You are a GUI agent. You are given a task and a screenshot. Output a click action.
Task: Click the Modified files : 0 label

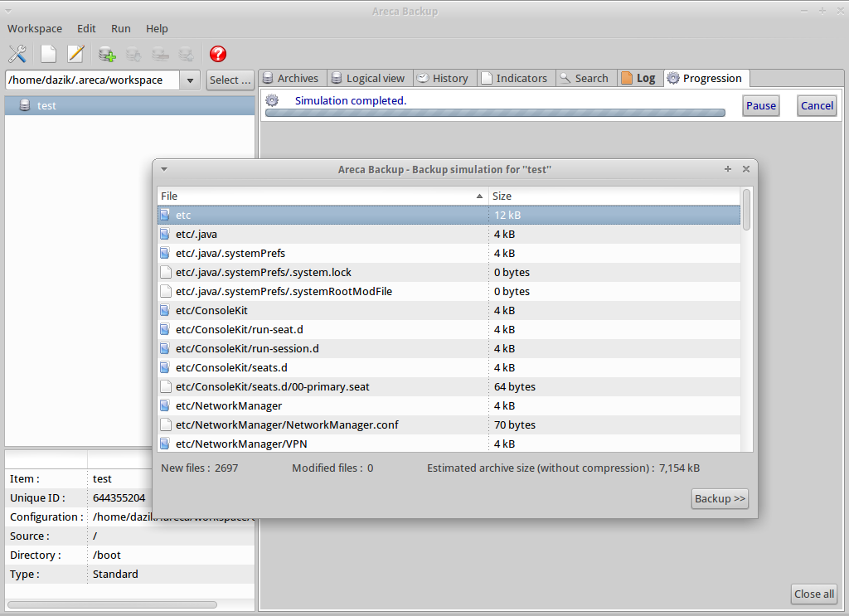[x=332, y=468]
